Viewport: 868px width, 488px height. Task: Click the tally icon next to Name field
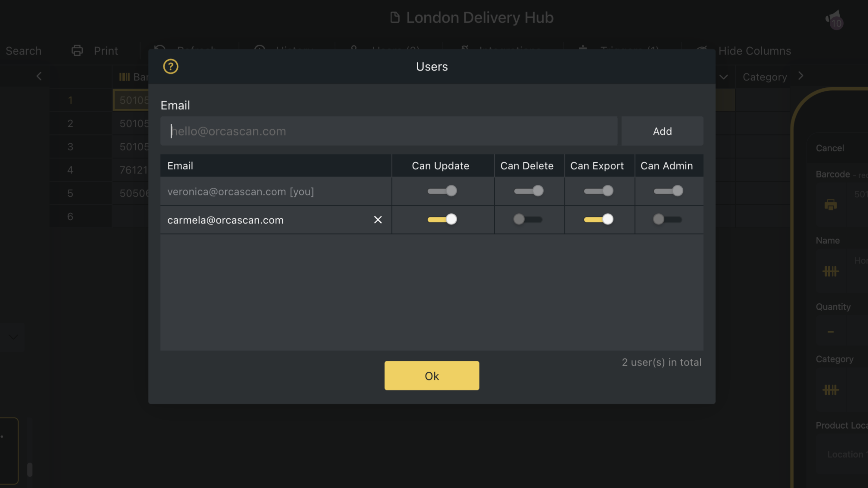831,271
